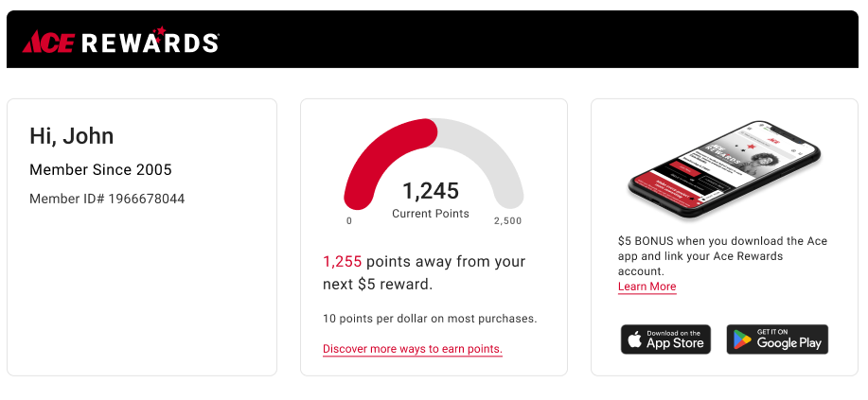Click the Member Since 2005 text

coord(100,170)
